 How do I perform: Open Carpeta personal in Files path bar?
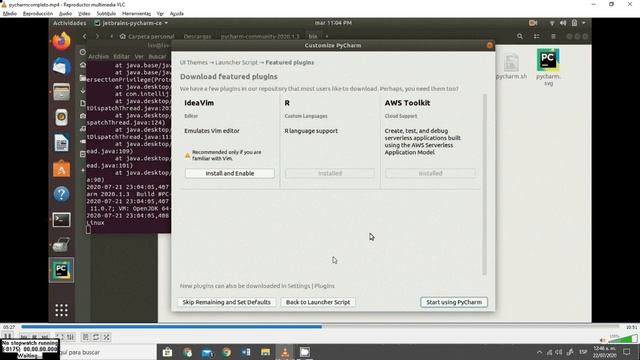(x=147, y=36)
